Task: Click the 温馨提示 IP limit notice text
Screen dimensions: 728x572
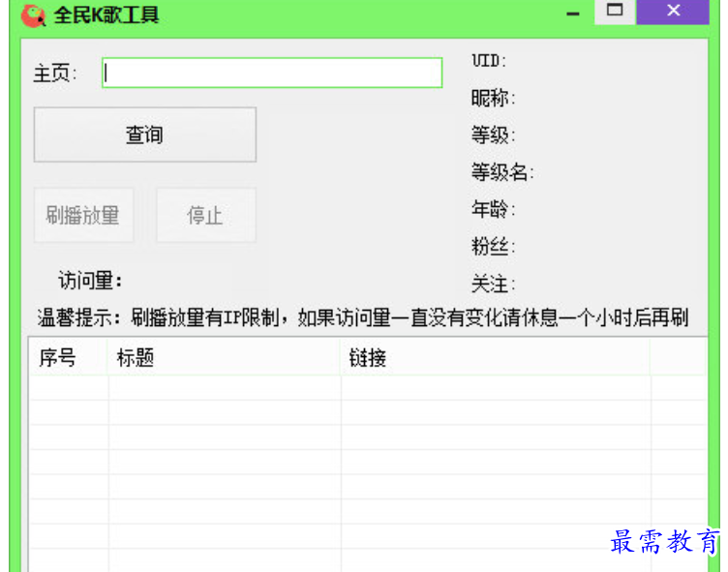Action: tap(363, 318)
